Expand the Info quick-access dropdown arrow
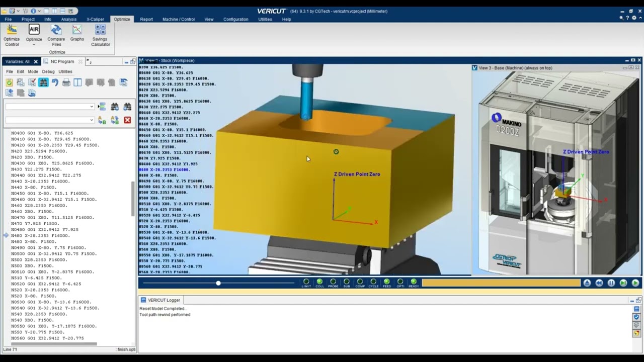644x362 pixels. coord(39,11)
